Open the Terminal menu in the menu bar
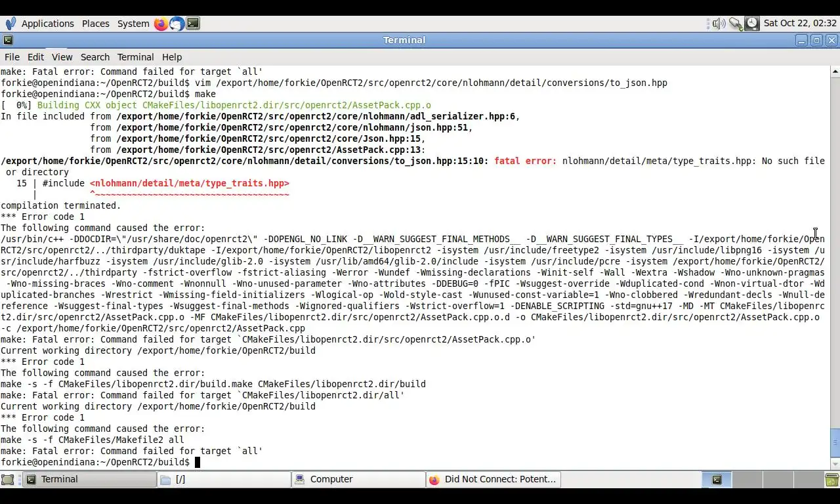 pyautogui.click(x=135, y=57)
